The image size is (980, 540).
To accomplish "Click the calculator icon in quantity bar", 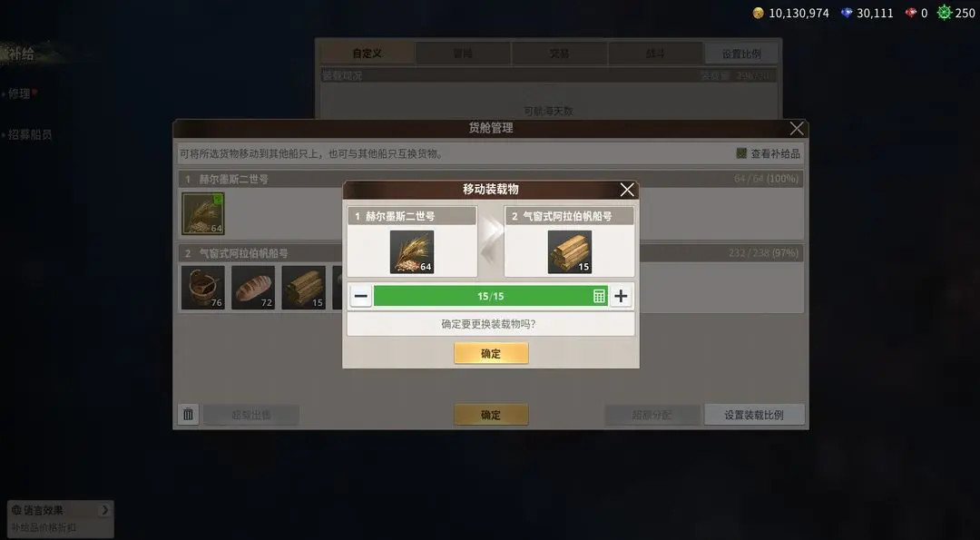I will point(599,296).
